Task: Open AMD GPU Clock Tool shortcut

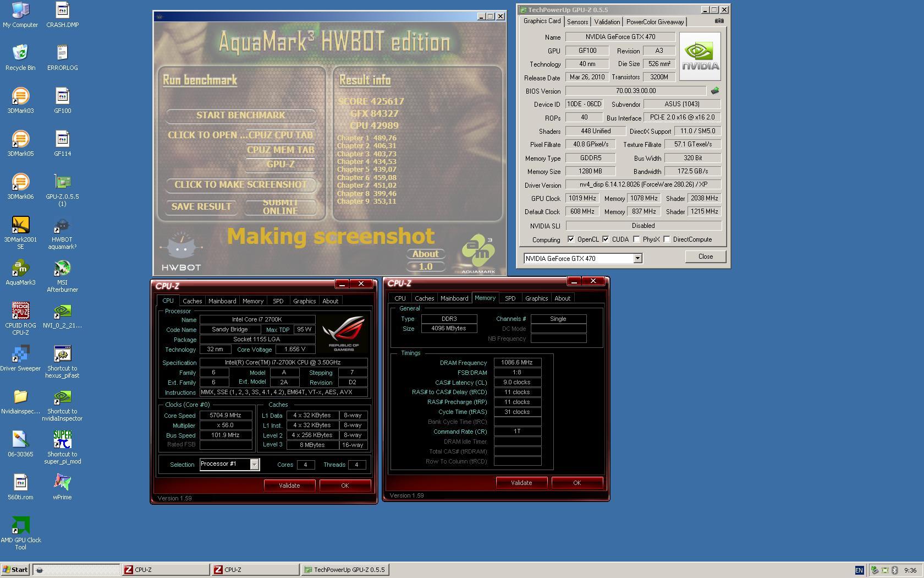Action: 20,533
